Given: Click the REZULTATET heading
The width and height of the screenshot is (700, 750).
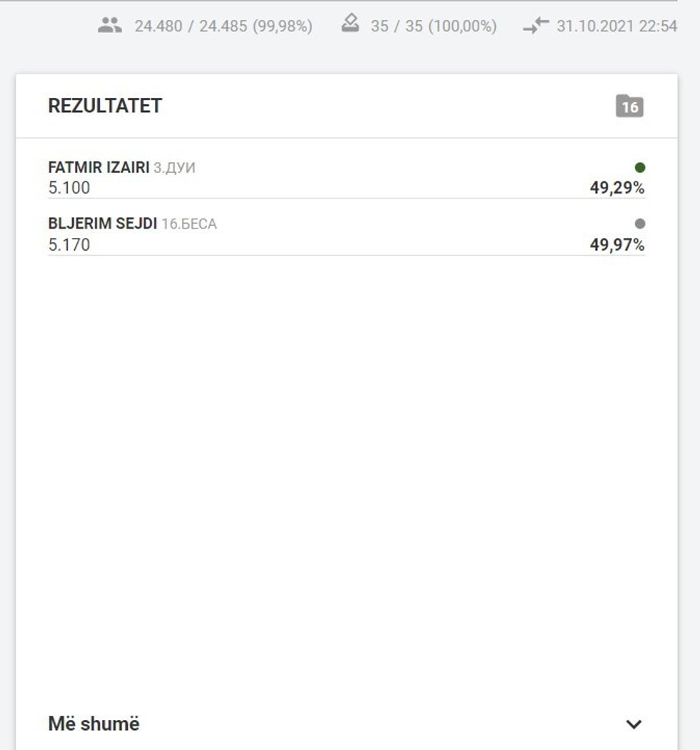Looking at the screenshot, I should 105,106.
